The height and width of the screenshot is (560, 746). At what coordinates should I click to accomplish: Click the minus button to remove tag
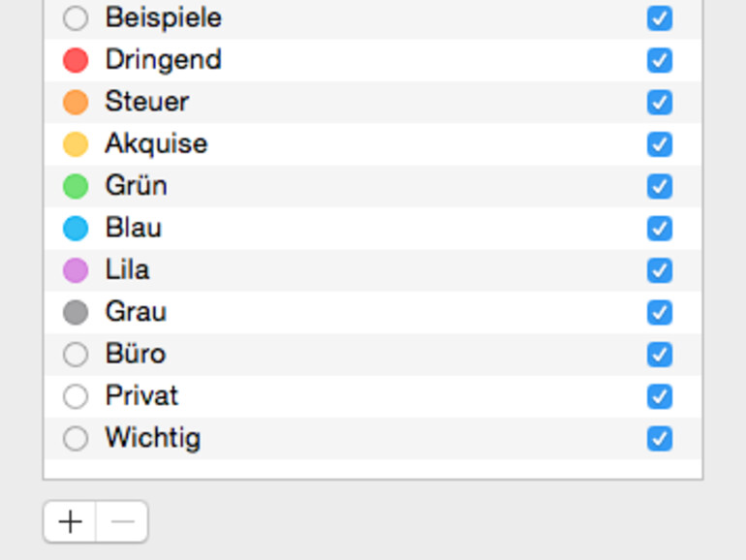122,522
